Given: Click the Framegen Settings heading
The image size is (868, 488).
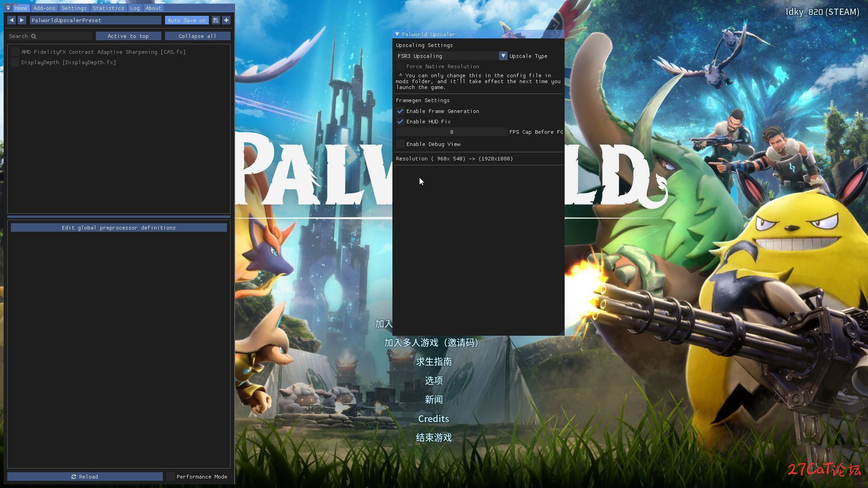Looking at the screenshot, I should [423, 100].
